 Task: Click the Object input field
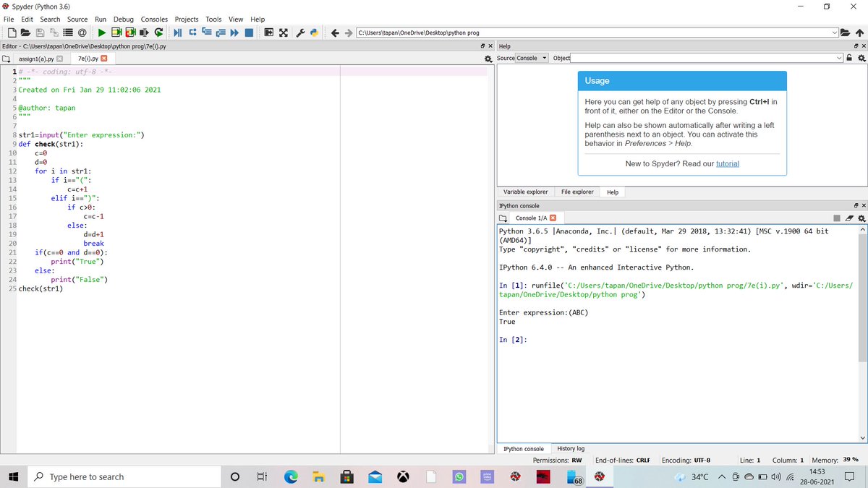coord(702,58)
